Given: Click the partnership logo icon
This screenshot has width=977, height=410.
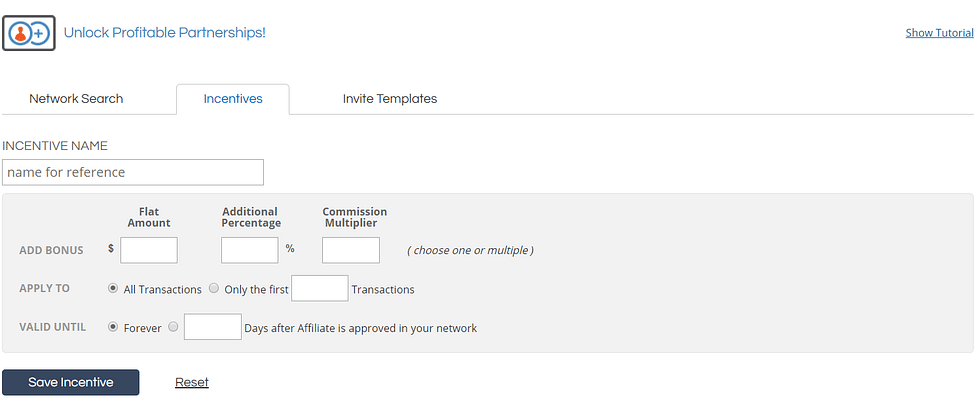Looking at the screenshot, I should point(28,33).
